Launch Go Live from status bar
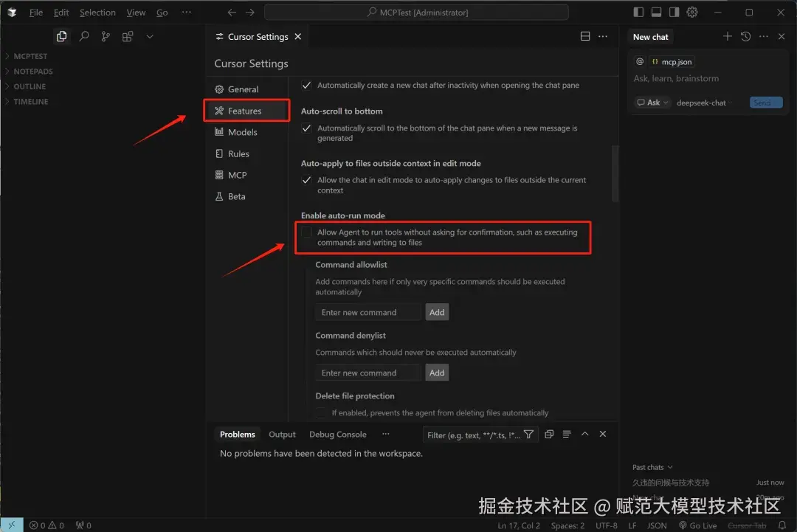Viewport: 797px width, 532px height. pos(698,525)
